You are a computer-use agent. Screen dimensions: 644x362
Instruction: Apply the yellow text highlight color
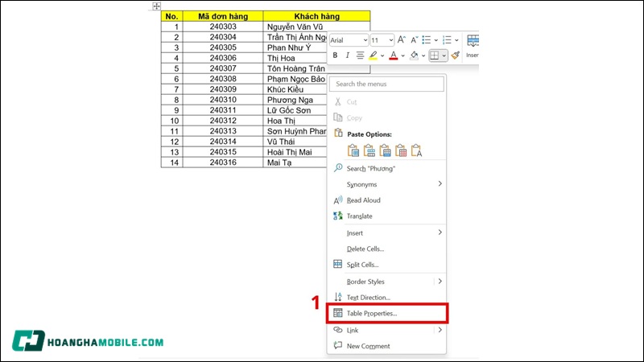373,56
